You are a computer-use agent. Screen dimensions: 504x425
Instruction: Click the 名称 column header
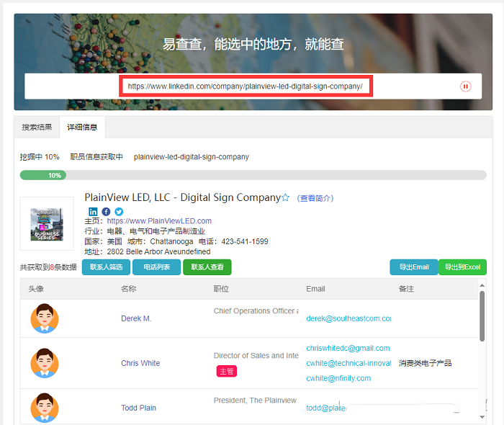tap(129, 289)
